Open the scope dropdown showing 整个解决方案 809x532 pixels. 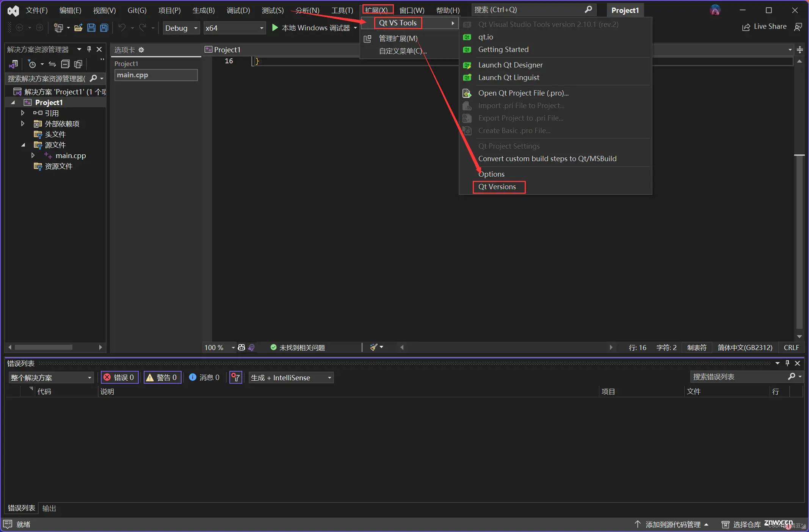(x=51, y=378)
